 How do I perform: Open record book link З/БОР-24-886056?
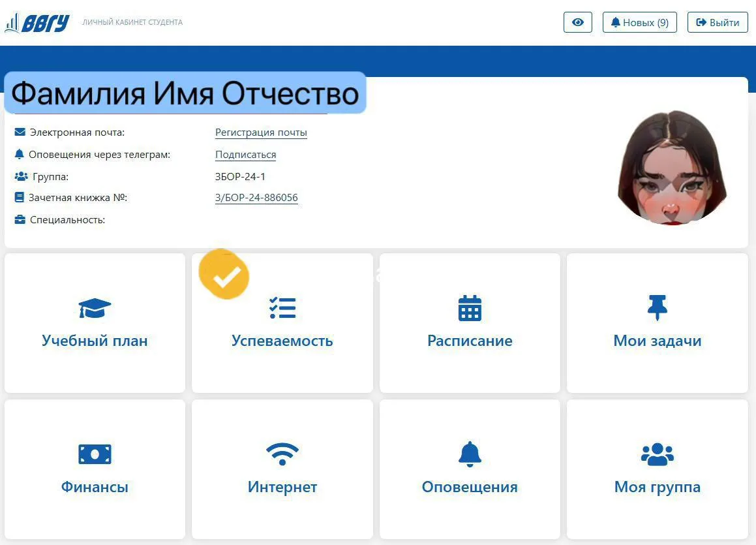(x=256, y=197)
